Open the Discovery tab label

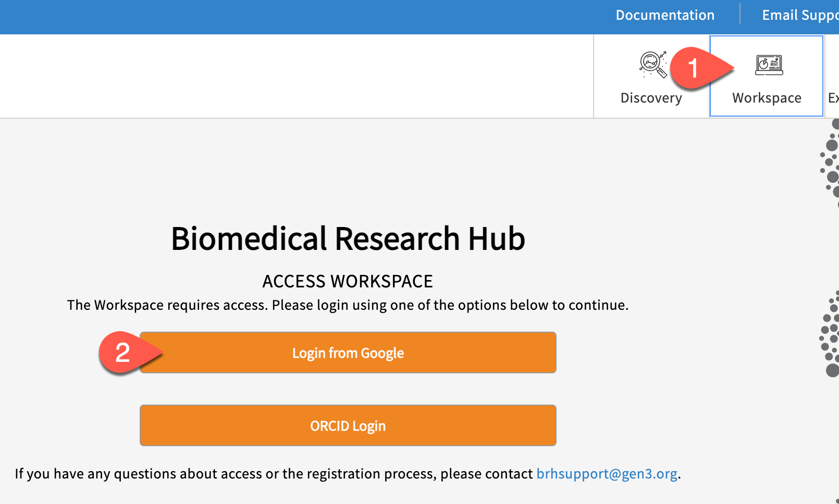(651, 98)
